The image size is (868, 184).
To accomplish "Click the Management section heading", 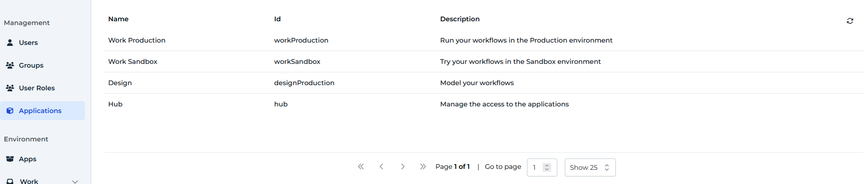I will point(27,23).
